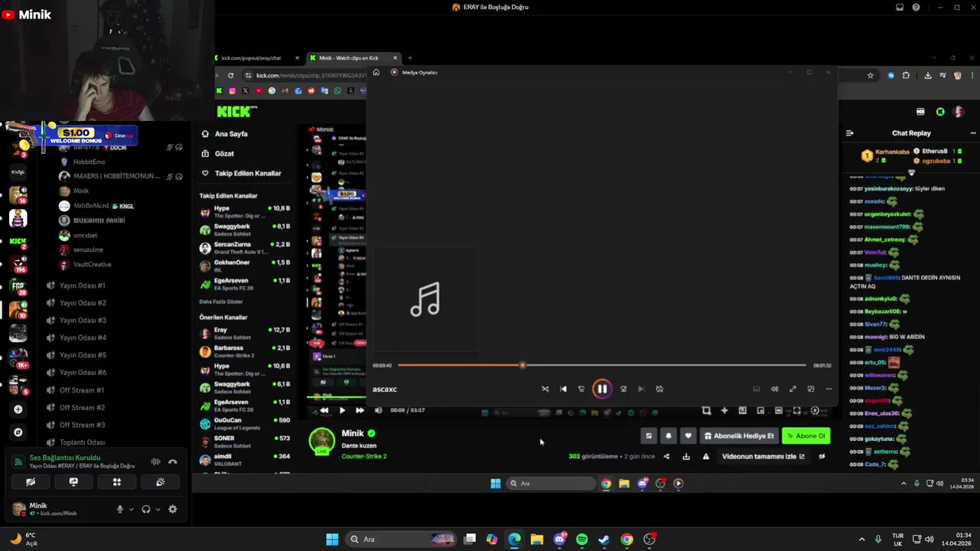
Task: Share the Kick clip
Action: pyautogui.click(x=666, y=457)
